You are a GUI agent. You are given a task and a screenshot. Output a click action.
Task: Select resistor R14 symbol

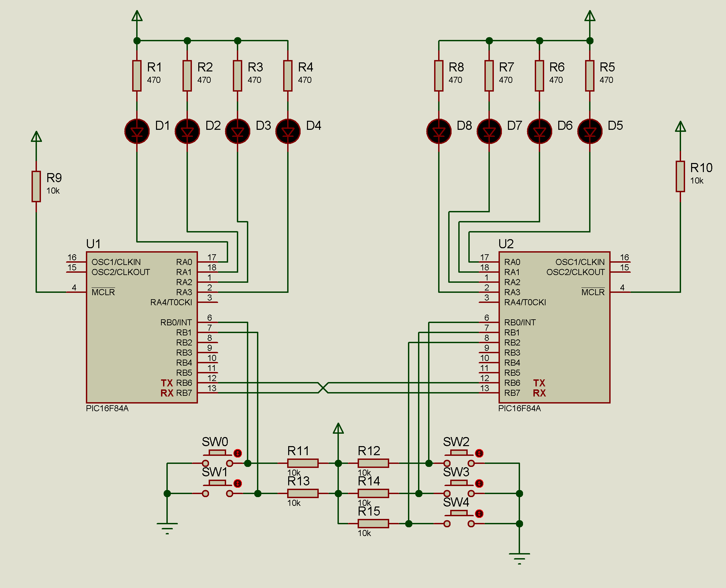(x=373, y=493)
